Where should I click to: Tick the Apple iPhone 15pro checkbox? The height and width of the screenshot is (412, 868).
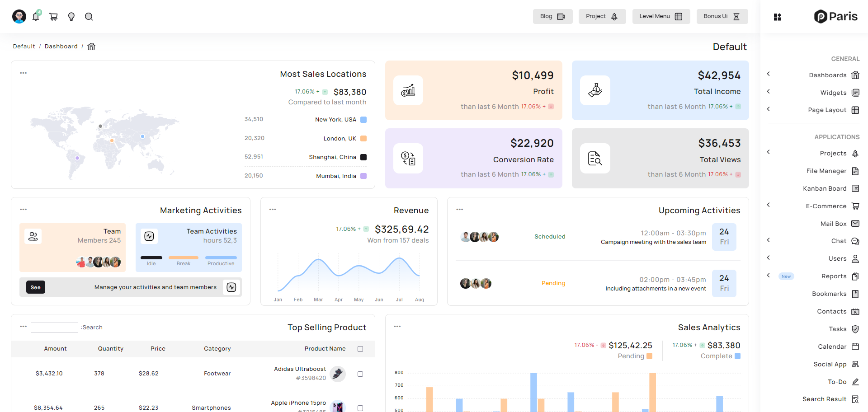(360, 408)
